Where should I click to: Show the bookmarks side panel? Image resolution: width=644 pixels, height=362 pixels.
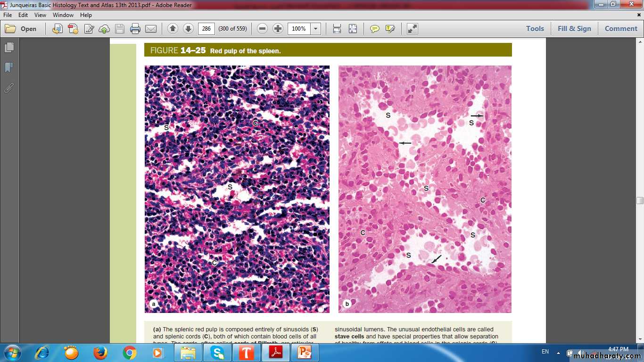pyautogui.click(x=9, y=68)
